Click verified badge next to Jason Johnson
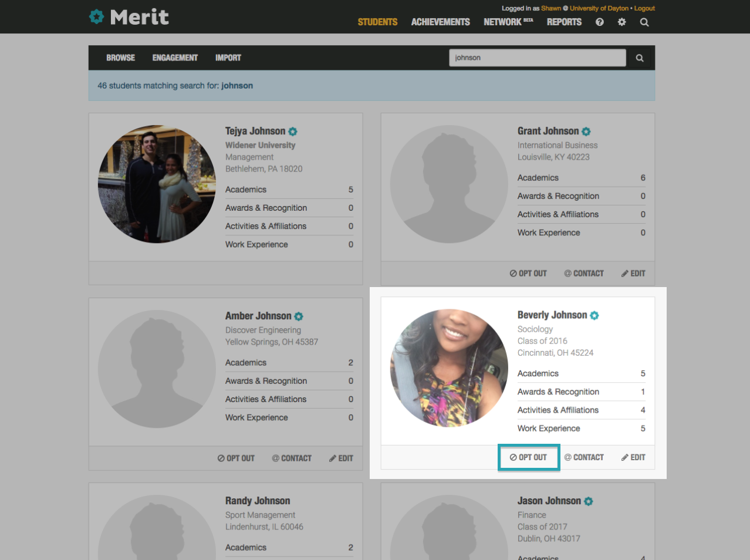Viewport: 750px width, 560px height. click(x=589, y=501)
